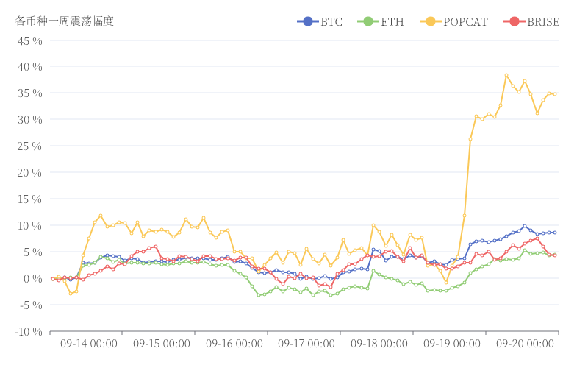Click the 09-20 00:00 x-axis label
588x368 pixels.
point(525,344)
